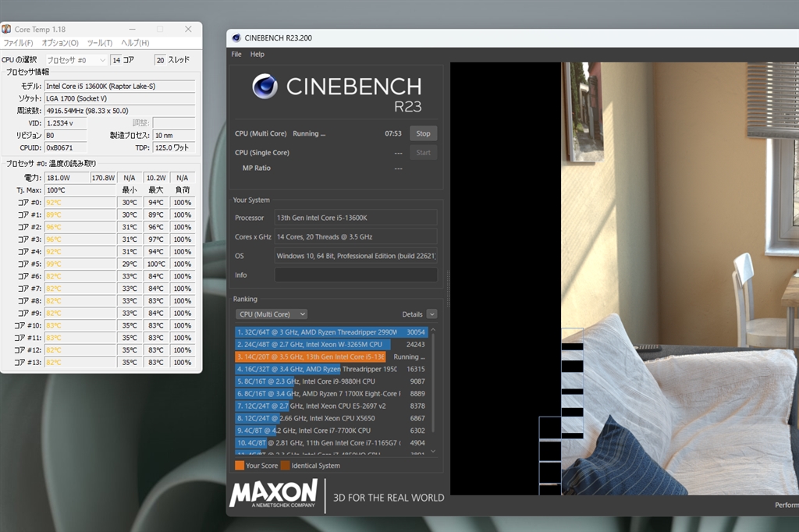799x532 pixels.
Task: Click the frequency field 4916.54MHz
Action: pos(119,111)
